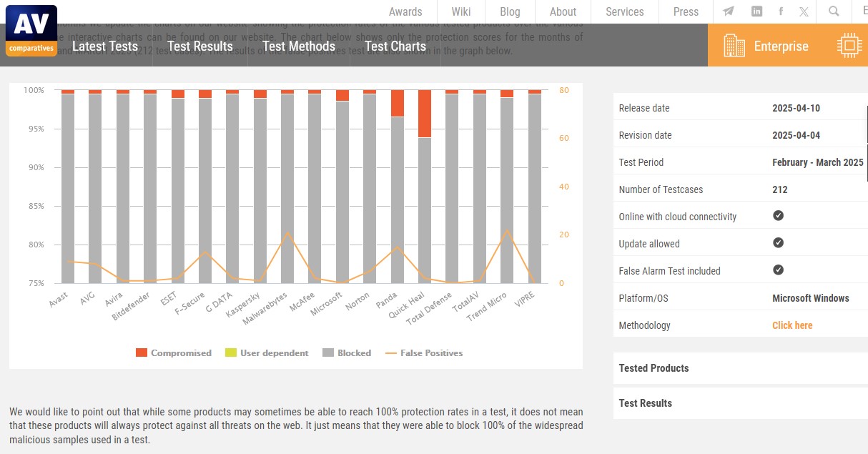Toggle the User dependent legend series
The height and width of the screenshot is (454, 868).
267,352
